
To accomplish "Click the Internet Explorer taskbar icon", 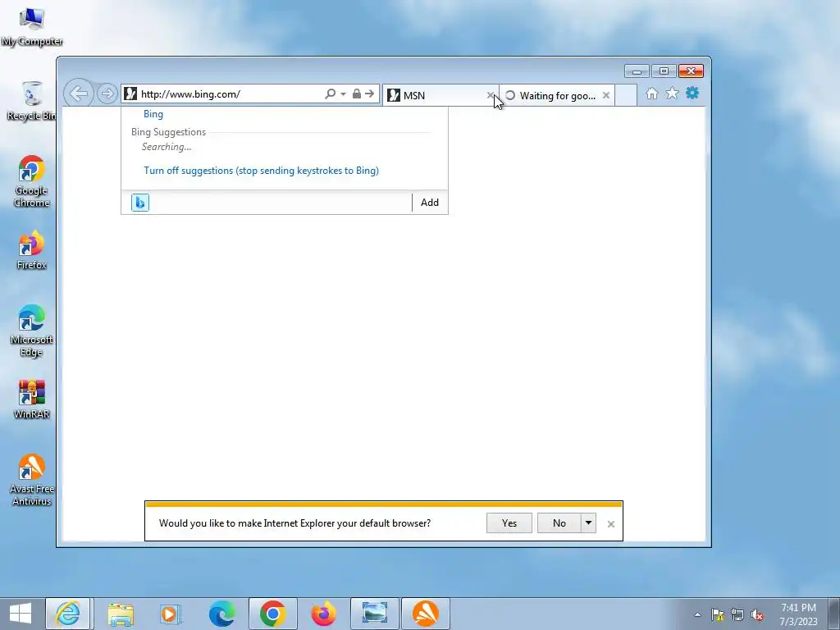I will click(69, 614).
